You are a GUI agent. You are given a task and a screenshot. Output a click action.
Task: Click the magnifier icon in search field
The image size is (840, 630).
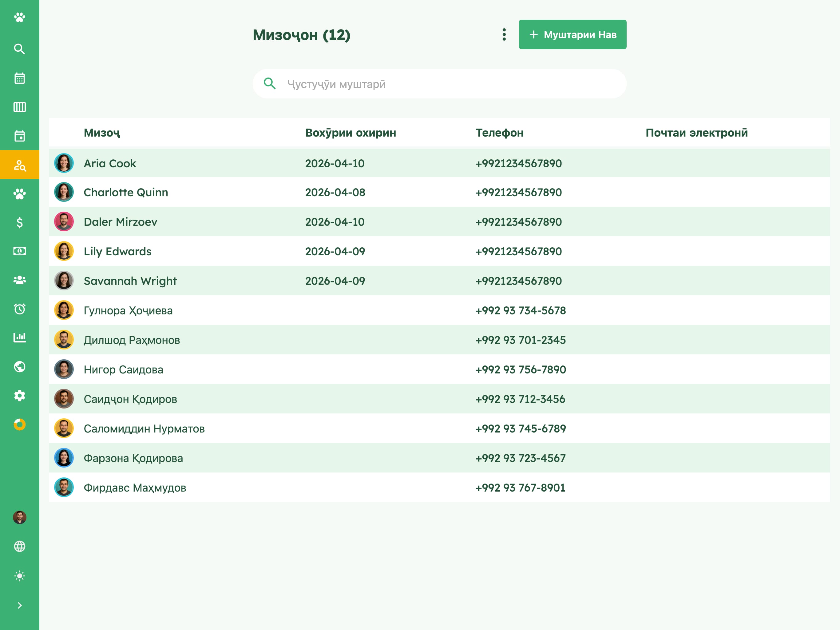270,84
